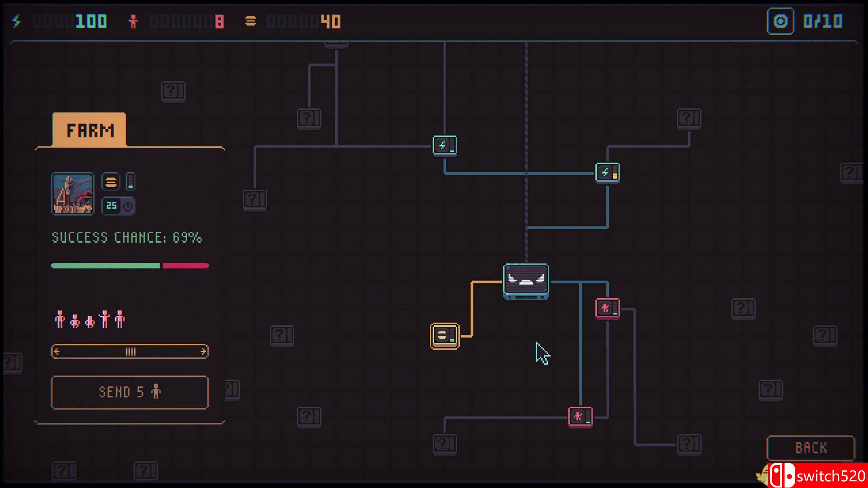Screen dimensions: 868x488
Task: Click the right arrow on the worker selector
Action: tap(203, 351)
